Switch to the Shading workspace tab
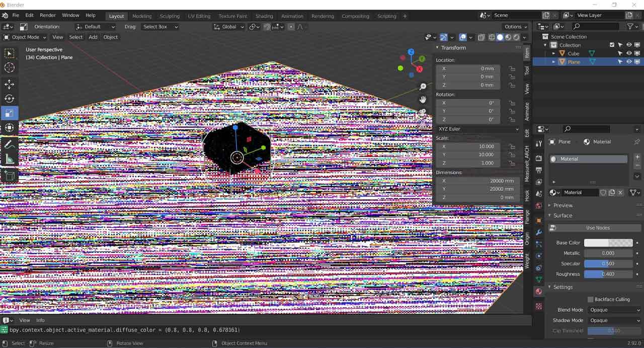The image size is (644, 348). pyautogui.click(x=264, y=16)
